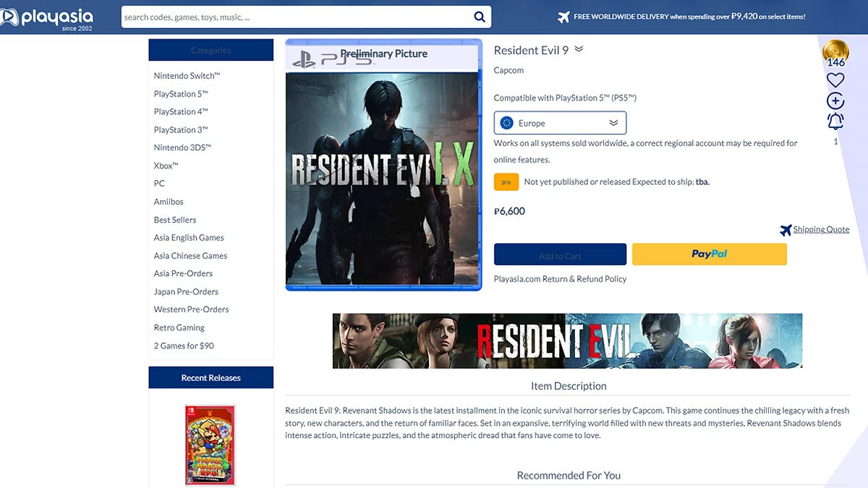Open the Paper Mario game thumbnail

click(x=210, y=445)
